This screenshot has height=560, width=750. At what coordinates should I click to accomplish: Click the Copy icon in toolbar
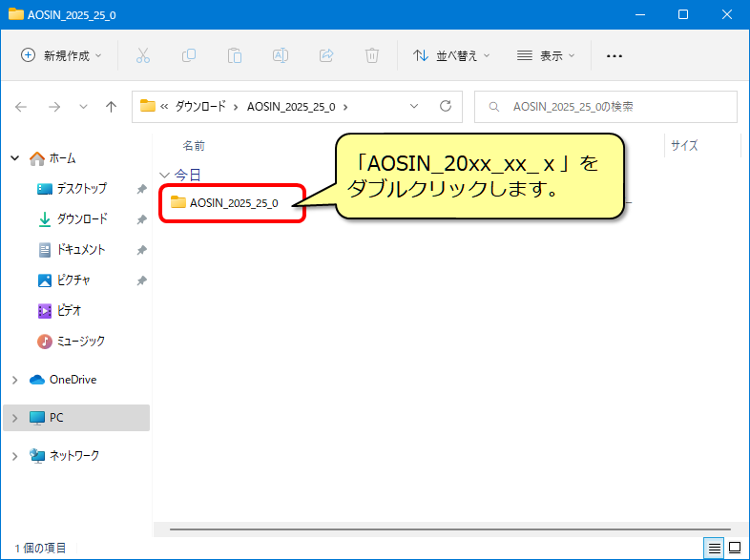[189, 55]
